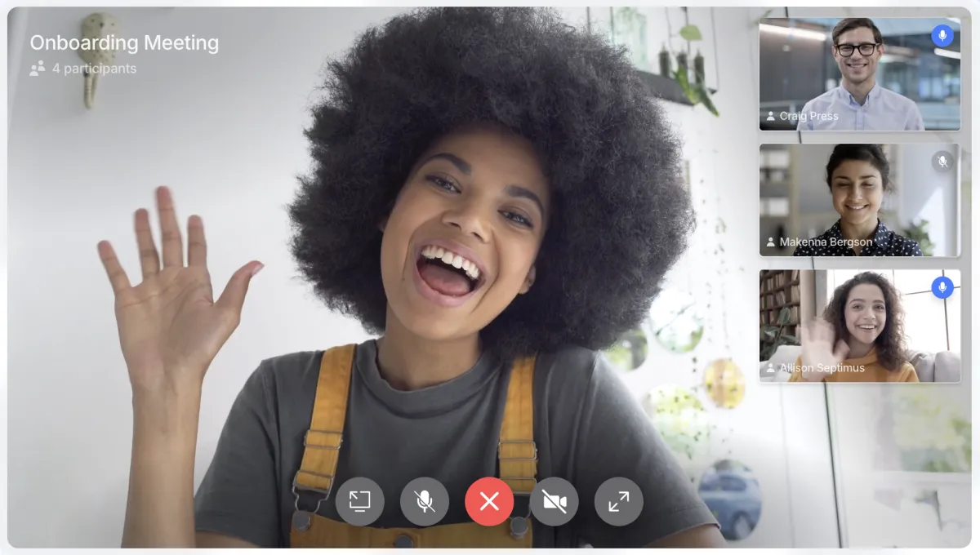Toggle your microphone mute button in the call controls
Screen dimensions: 980x555
(425, 501)
